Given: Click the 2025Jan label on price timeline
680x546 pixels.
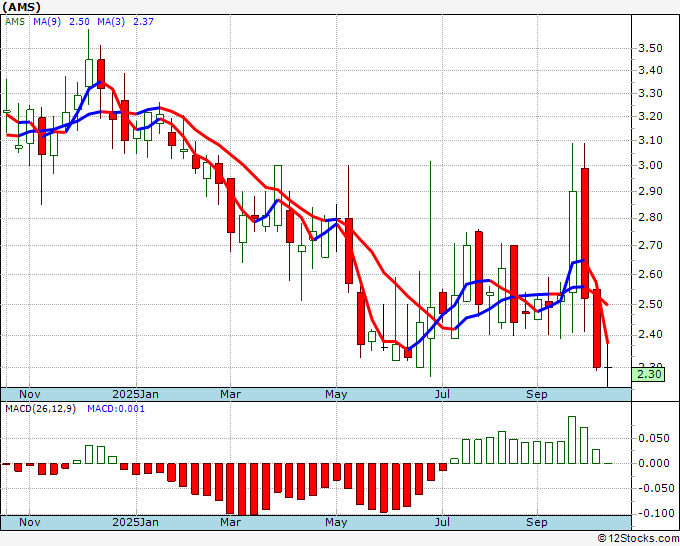Looking at the screenshot, I should pos(135,394).
